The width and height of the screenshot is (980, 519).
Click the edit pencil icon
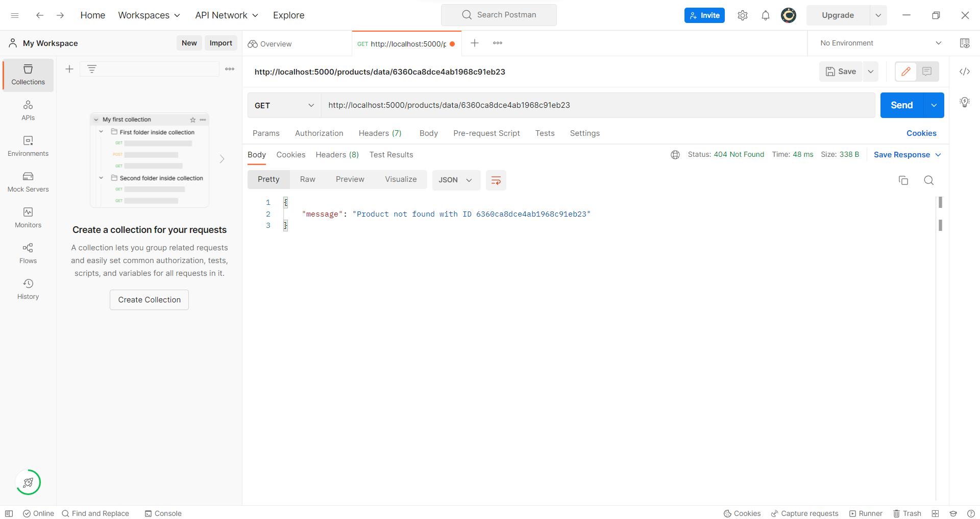pyautogui.click(x=906, y=72)
